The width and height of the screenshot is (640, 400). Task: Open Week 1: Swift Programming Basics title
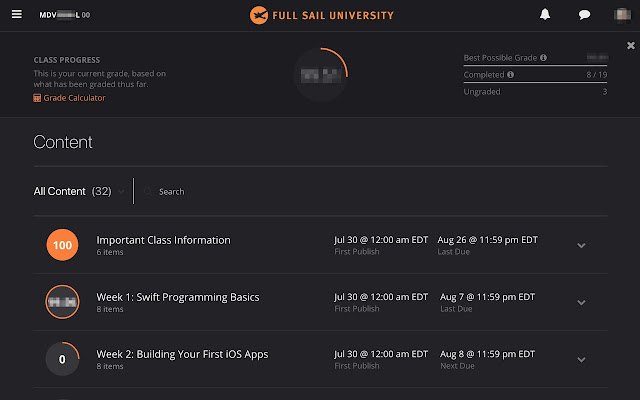coord(178,297)
